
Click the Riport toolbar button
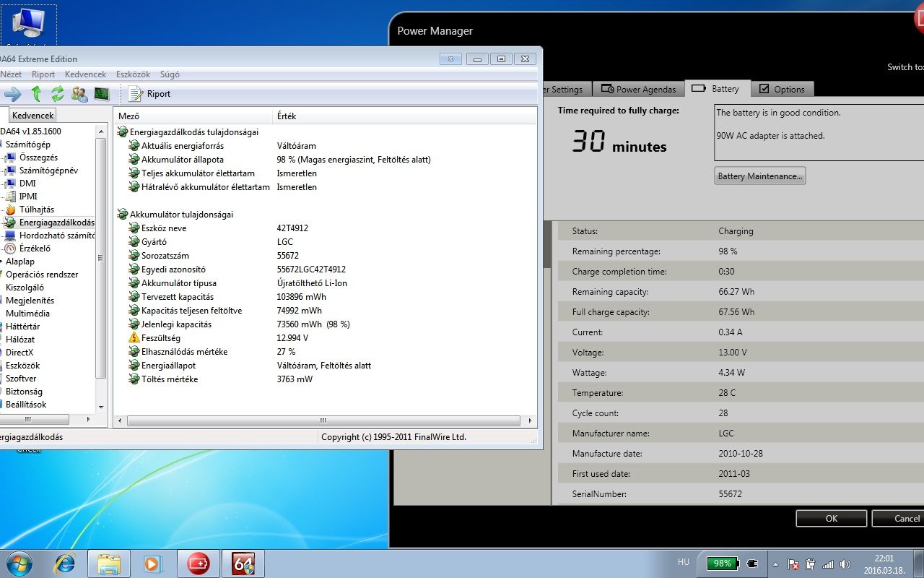click(149, 93)
